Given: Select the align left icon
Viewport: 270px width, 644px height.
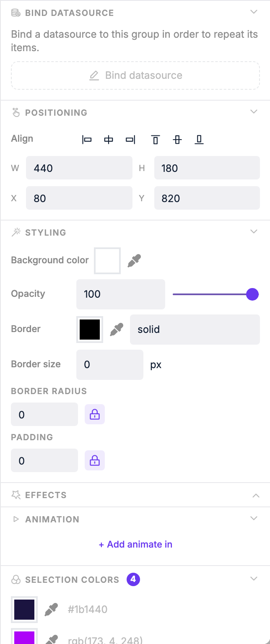Looking at the screenshot, I should [87, 139].
